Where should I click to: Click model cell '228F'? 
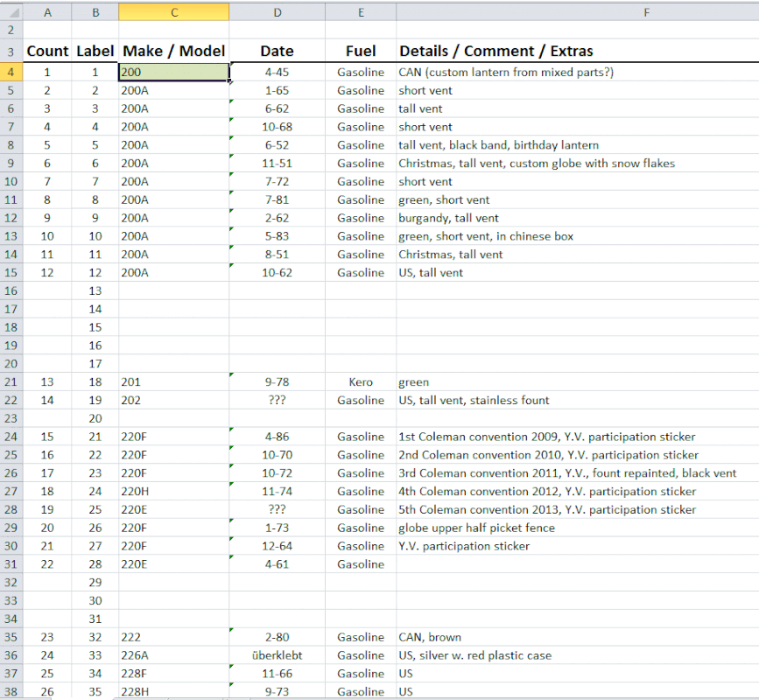coord(174,674)
